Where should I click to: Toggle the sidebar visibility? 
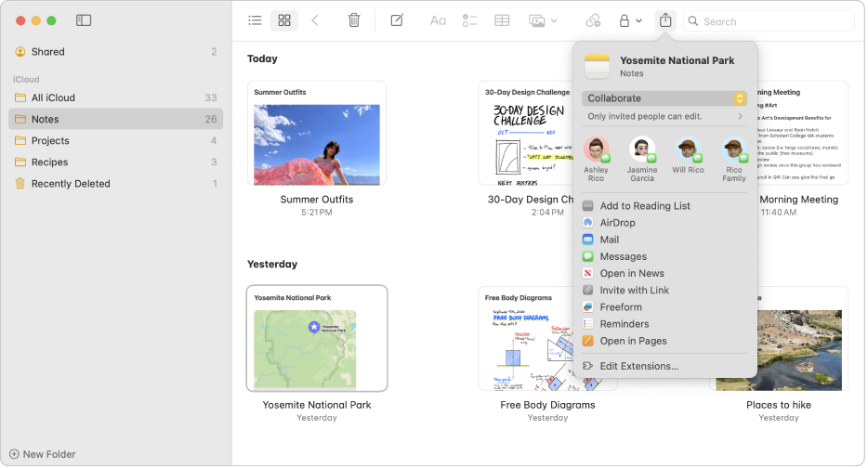coord(84,20)
